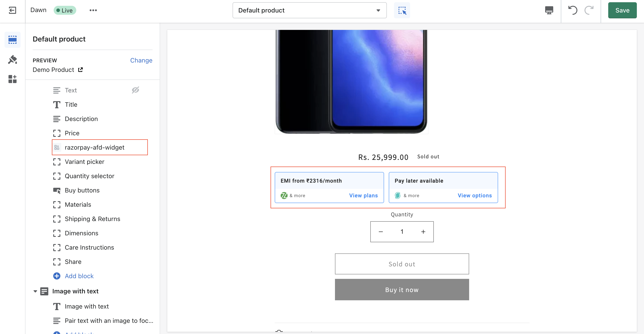The width and height of the screenshot is (644, 334).
Task: Save the theme changes
Action: tap(622, 10)
